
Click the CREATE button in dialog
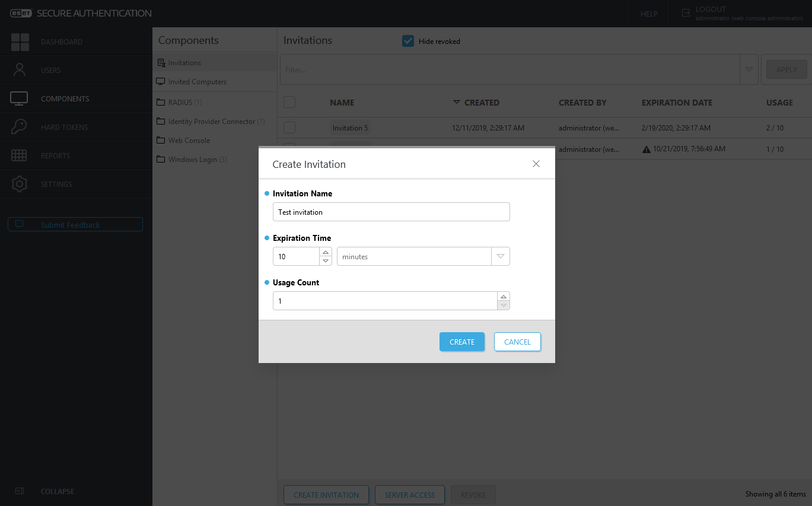tap(461, 342)
